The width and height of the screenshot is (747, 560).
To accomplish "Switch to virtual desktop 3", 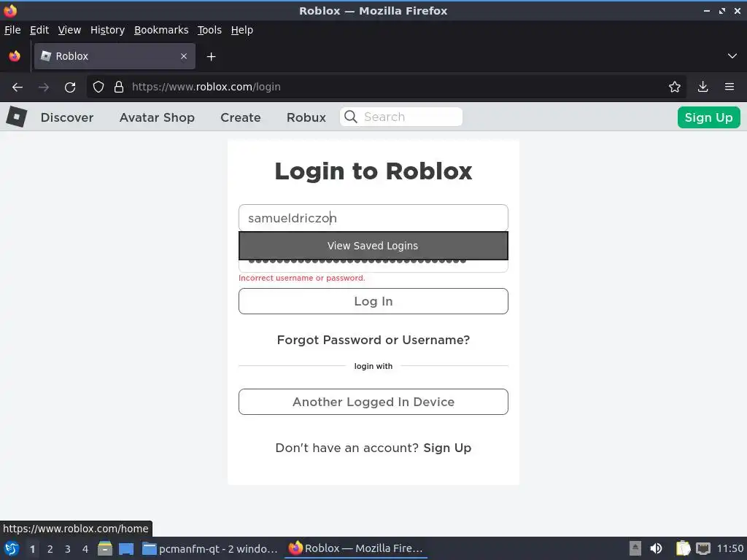I will coord(68,549).
